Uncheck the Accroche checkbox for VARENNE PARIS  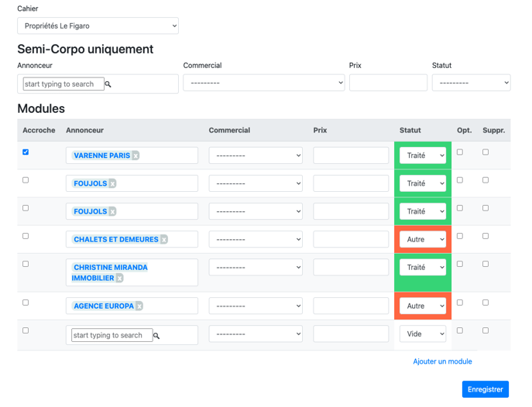tap(26, 152)
